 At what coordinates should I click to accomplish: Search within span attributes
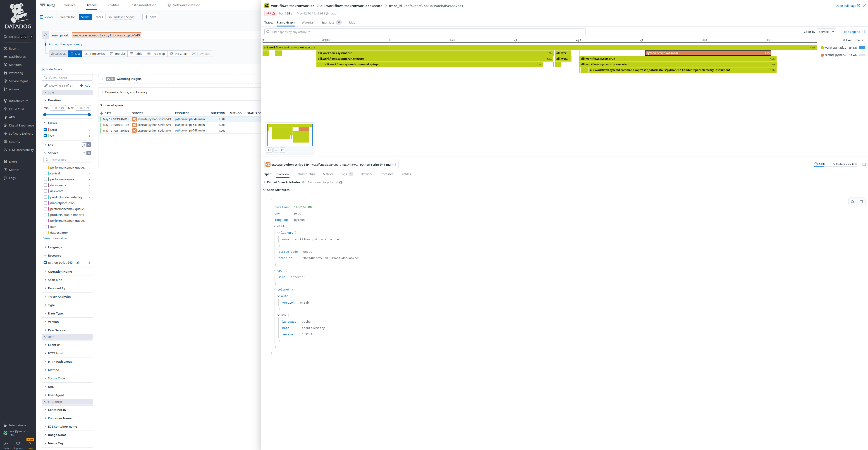pyautogui.click(x=853, y=202)
